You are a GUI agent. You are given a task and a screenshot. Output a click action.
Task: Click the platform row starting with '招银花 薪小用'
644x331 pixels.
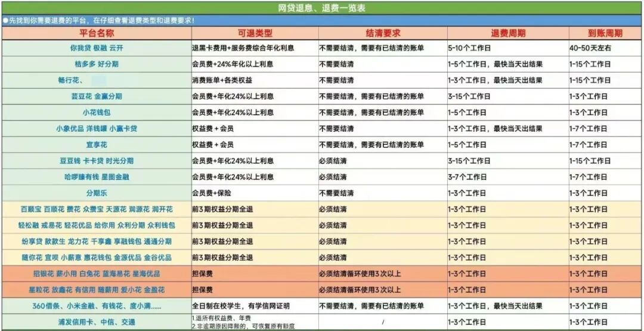click(97, 274)
